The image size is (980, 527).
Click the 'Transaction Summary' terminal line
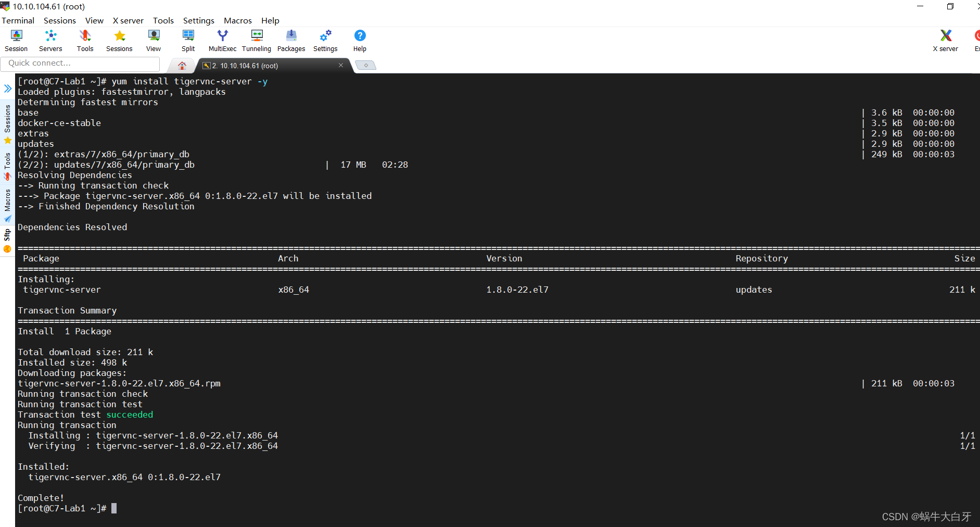coord(67,310)
